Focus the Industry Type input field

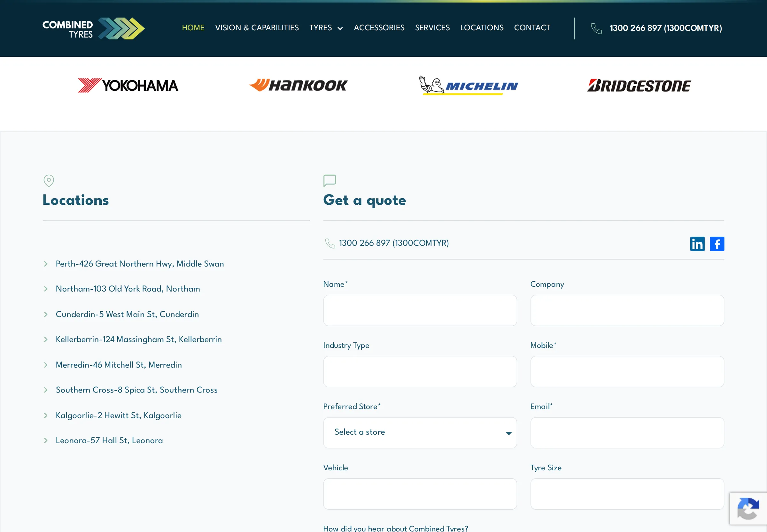(x=420, y=371)
